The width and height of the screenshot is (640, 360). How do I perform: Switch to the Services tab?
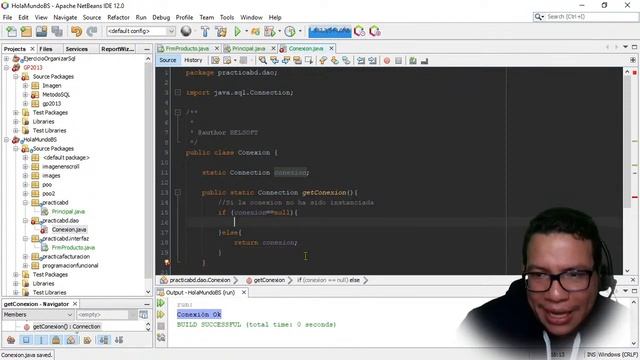pyautogui.click(x=77, y=49)
